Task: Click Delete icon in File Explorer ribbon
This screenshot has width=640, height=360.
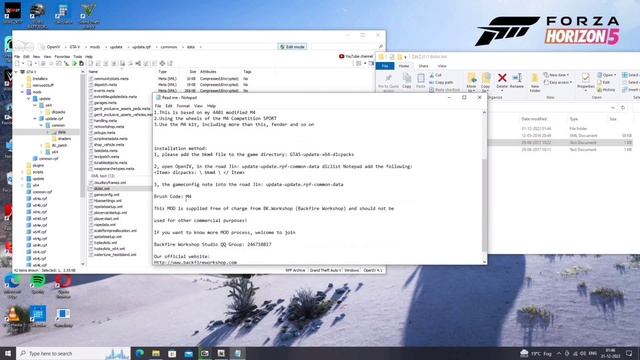Action: coord(502,80)
